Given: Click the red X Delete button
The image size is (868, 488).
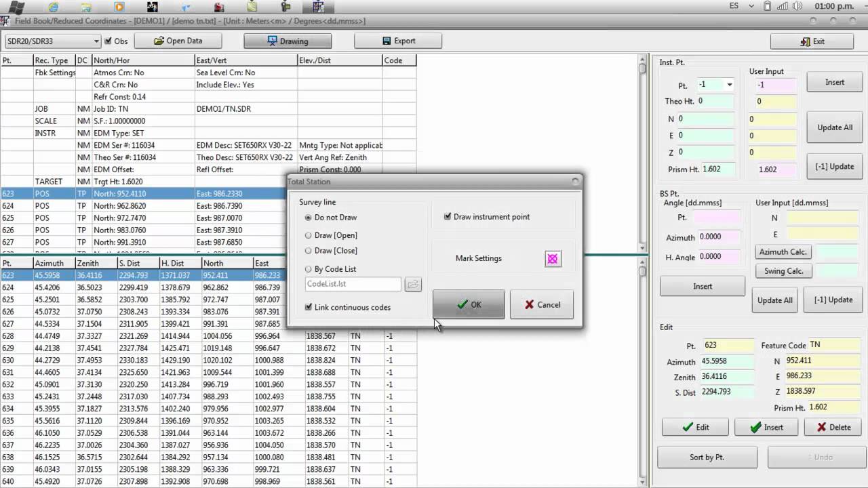Looking at the screenshot, I should pyautogui.click(x=832, y=427).
